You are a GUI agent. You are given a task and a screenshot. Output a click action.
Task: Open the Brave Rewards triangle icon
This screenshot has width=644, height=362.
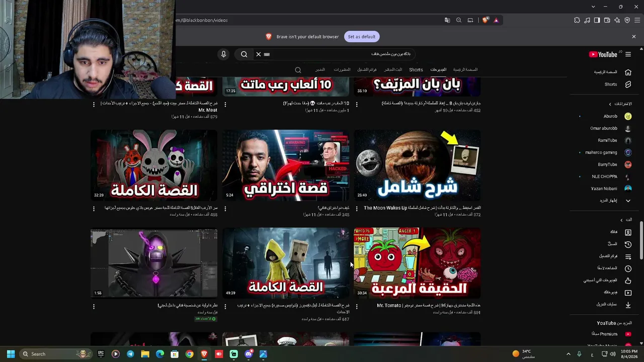pos(496,20)
